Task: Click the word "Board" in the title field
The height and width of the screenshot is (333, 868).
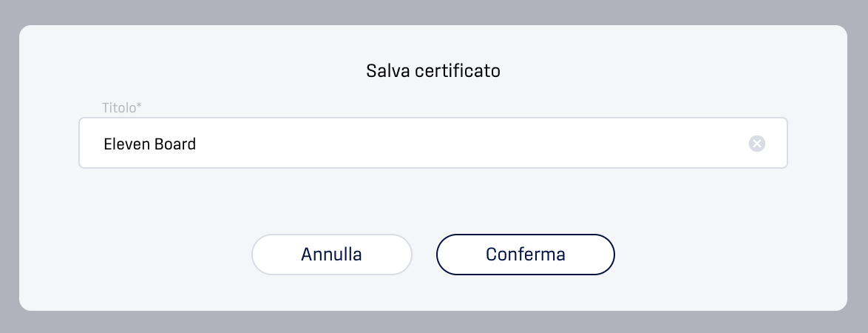Action: [x=175, y=144]
